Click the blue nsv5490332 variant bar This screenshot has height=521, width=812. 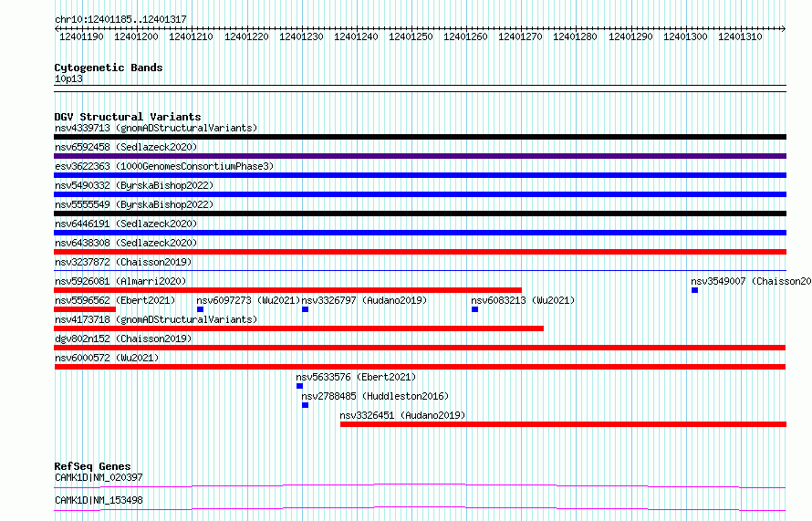(420, 194)
